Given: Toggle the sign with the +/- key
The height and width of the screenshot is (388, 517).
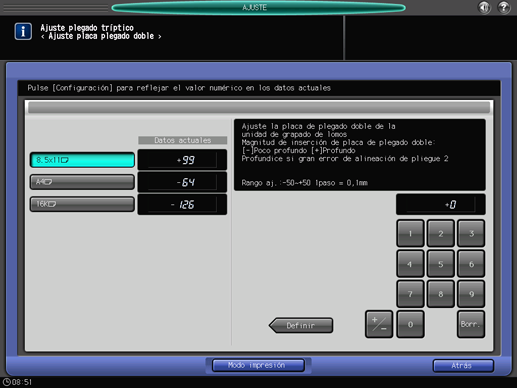Looking at the screenshot, I should (x=379, y=324).
